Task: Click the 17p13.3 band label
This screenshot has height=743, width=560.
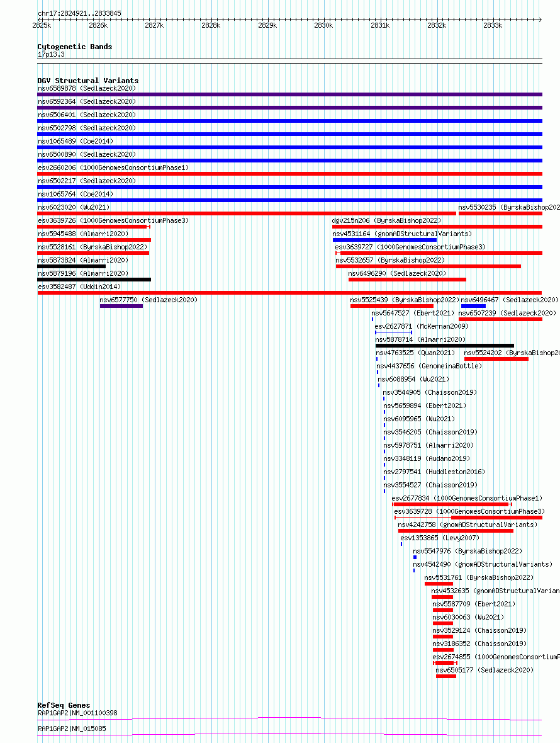Action: pyautogui.click(x=51, y=55)
